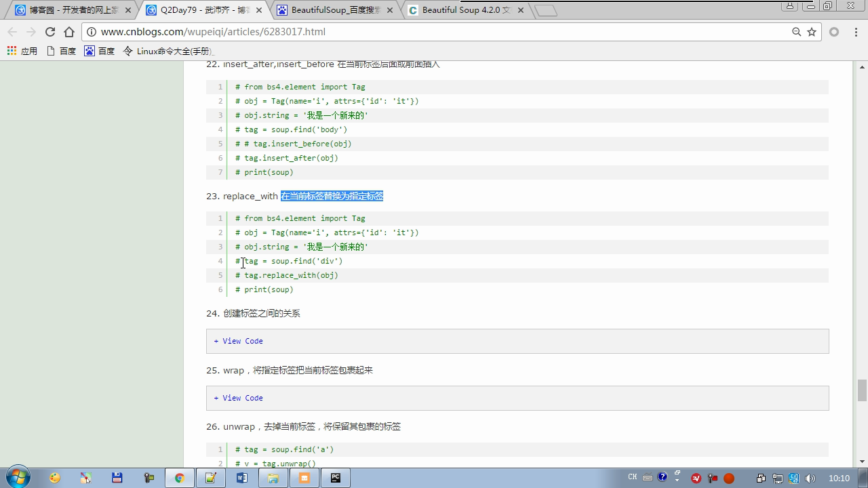
Task: Bookmark this page with the star icon
Action: click(x=812, y=32)
